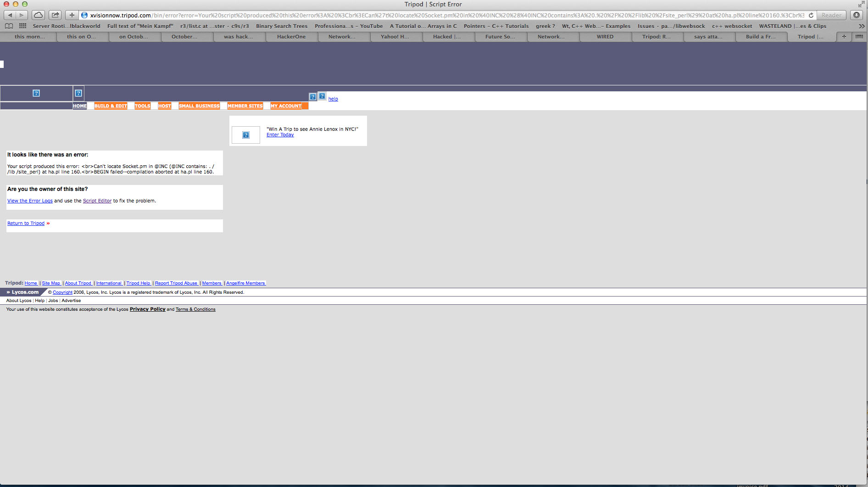Image resolution: width=868 pixels, height=487 pixels.
Task: Click the Enter Today link
Action: 280,135
